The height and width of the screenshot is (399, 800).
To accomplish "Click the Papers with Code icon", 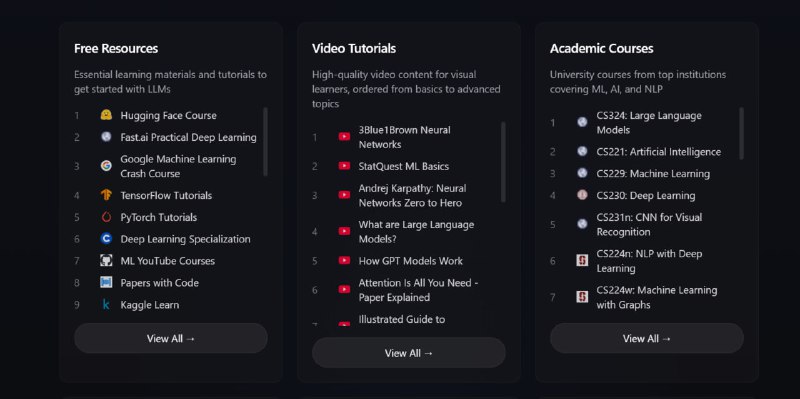I will 106,283.
